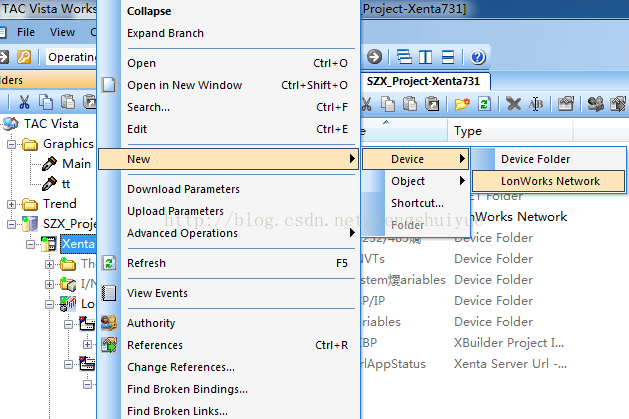
Task: Click the key icon in the top toolbar
Action: tap(24, 57)
